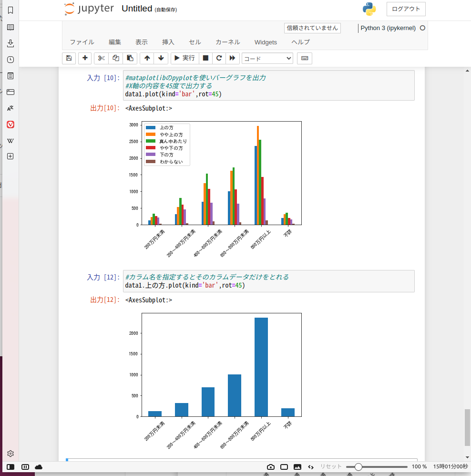Expand the セル menu
Image resolution: width=471 pixels, height=476 pixels.
pos(195,42)
